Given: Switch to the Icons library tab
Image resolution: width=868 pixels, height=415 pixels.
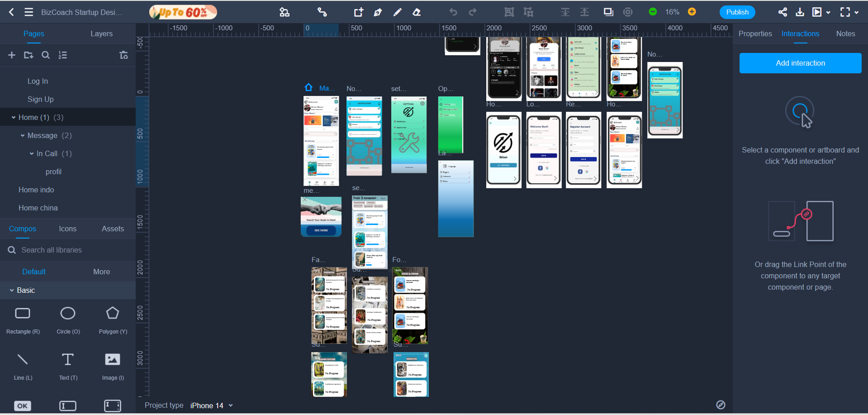Looking at the screenshot, I should pyautogui.click(x=67, y=229).
